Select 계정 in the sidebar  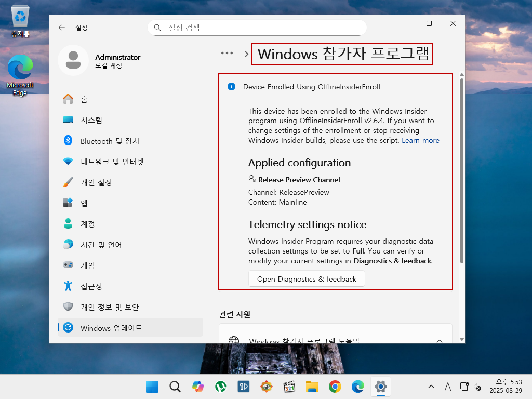pyautogui.click(x=130, y=224)
